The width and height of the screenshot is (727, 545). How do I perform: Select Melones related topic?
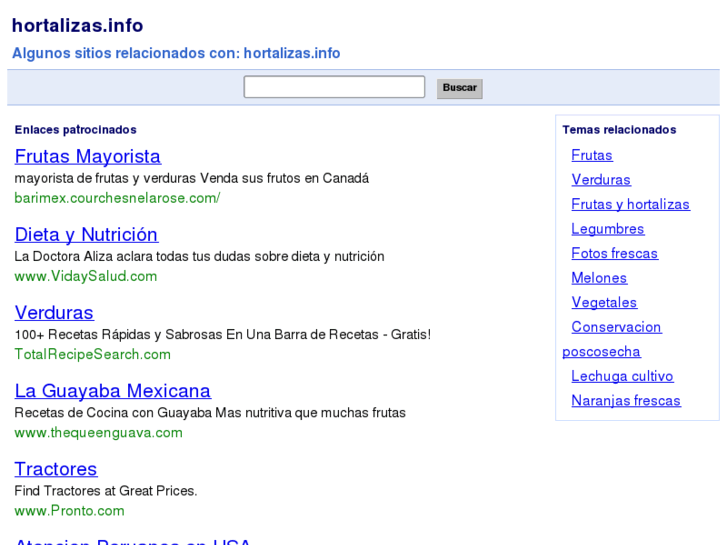point(599,278)
